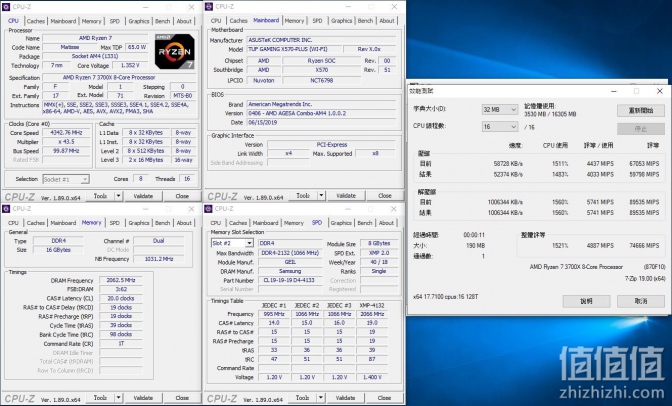Click the Threads value 16 in the Processor window
The height and width of the screenshot is (406, 672).
(187, 179)
